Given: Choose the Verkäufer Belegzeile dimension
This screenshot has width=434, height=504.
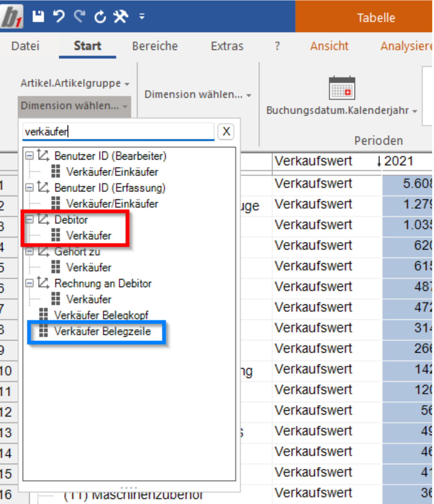Looking at the screenshot, I should point(103,331).
